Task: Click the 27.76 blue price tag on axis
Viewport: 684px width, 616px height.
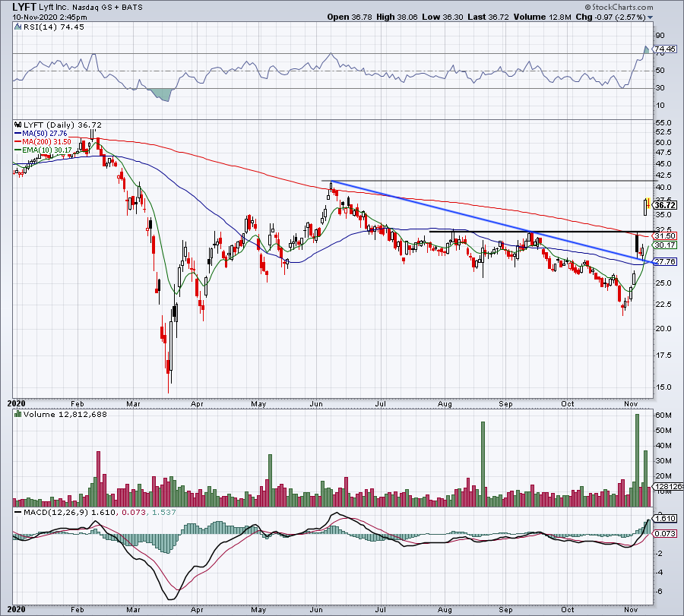Action: click(664, 262)
